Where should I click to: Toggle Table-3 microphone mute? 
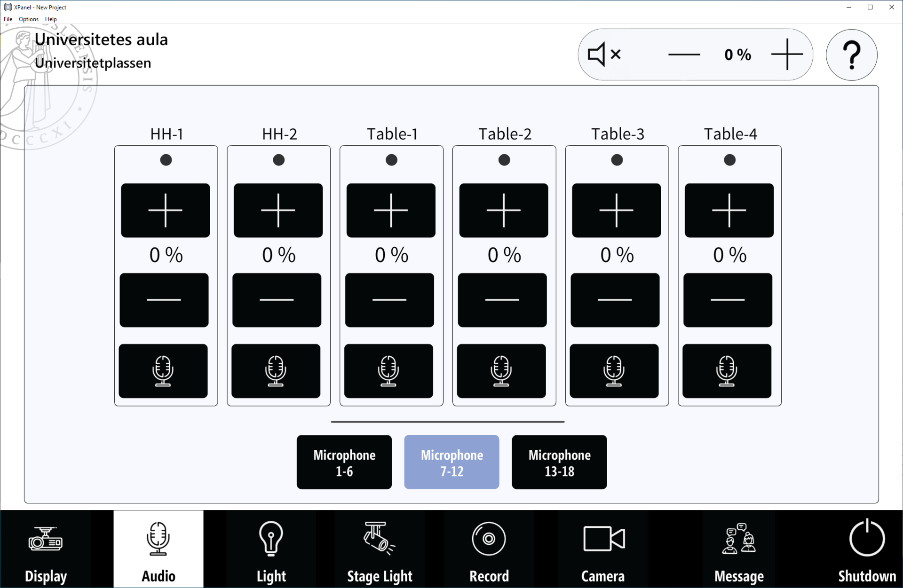(x=614, y=371)
